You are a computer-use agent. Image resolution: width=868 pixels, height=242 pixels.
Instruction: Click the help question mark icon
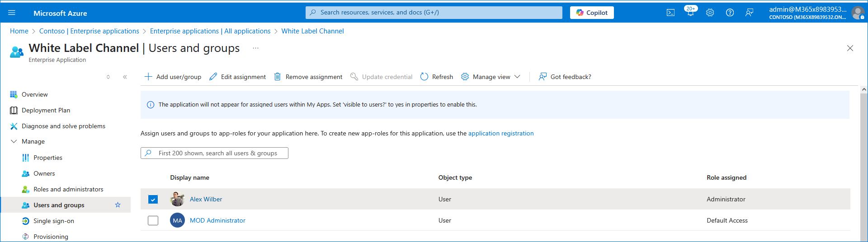pos(730,13)
